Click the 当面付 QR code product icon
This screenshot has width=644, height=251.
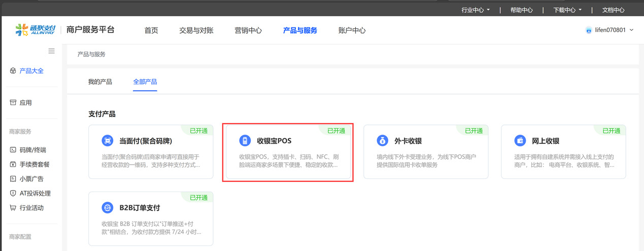click(107, 141)
